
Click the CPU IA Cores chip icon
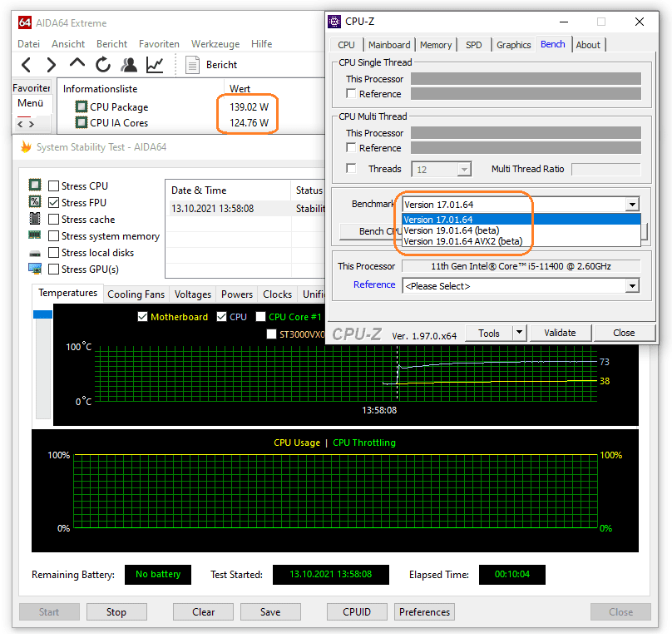point(81,122)
